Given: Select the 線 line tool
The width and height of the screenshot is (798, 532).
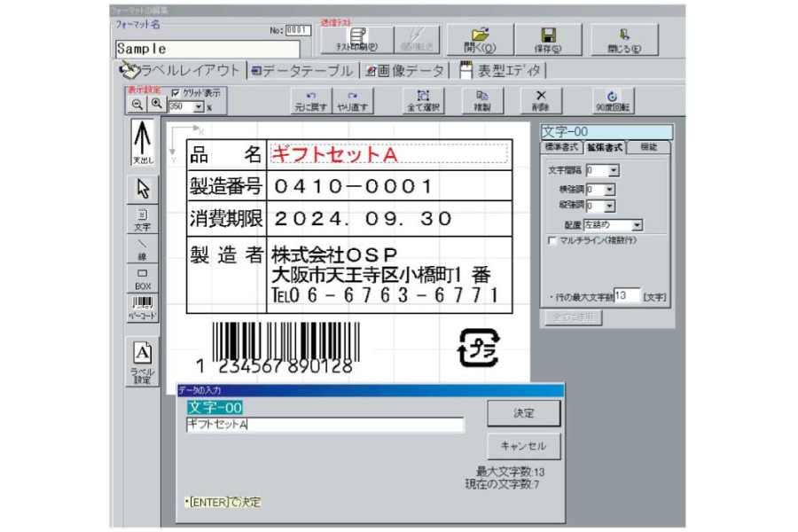Looking at the screenshot, I should click(143, 249).
